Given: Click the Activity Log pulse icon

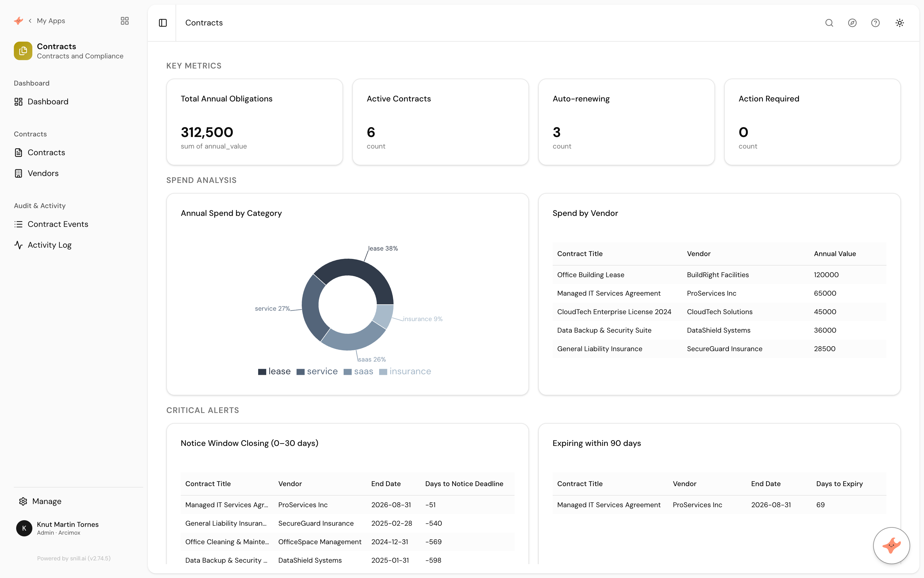Looking at the screenshot, I should [x=18, y=245].
